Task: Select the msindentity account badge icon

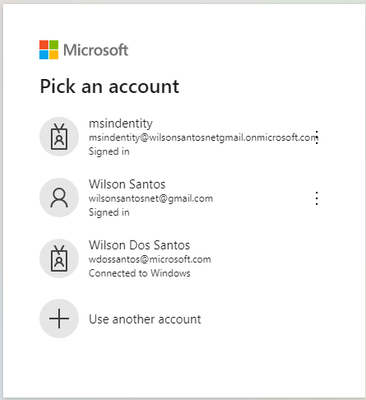Action: [x=59, y=137]
